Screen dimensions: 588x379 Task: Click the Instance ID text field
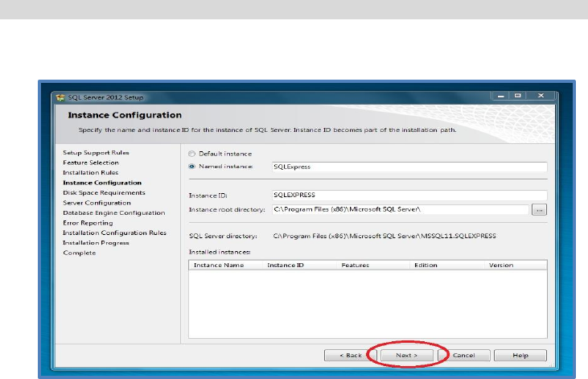coord(409,195)
